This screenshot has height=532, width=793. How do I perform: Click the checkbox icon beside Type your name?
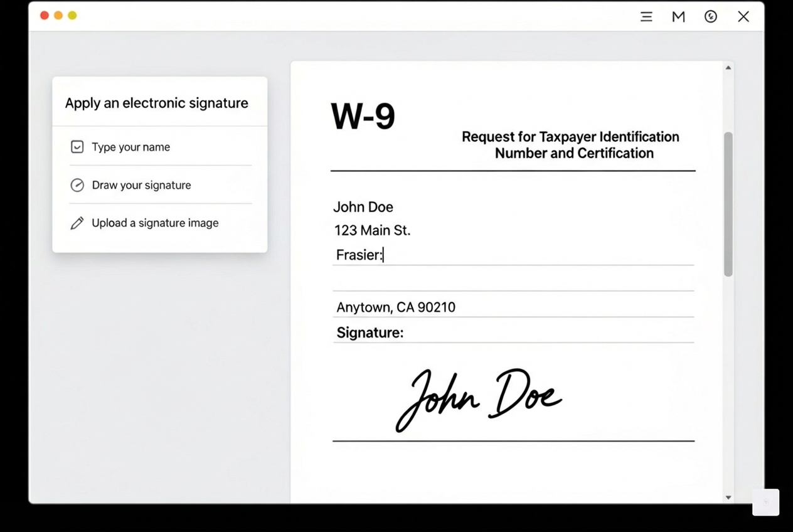click(x=77, y=147)
